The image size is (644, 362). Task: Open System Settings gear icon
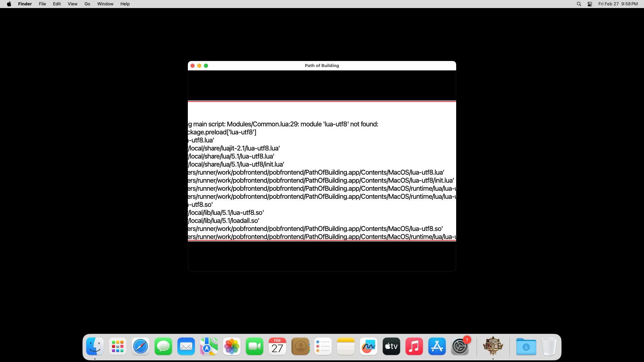point(460,346)
